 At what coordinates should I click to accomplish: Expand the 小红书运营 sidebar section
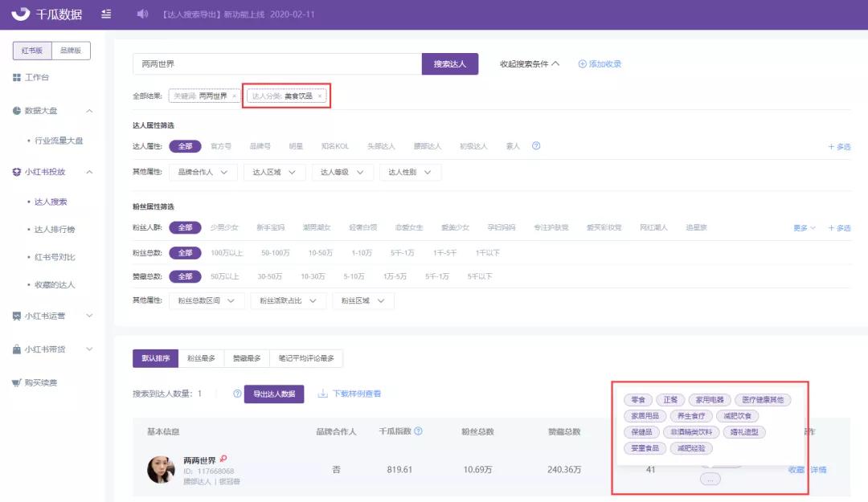(x=52, y=316)
